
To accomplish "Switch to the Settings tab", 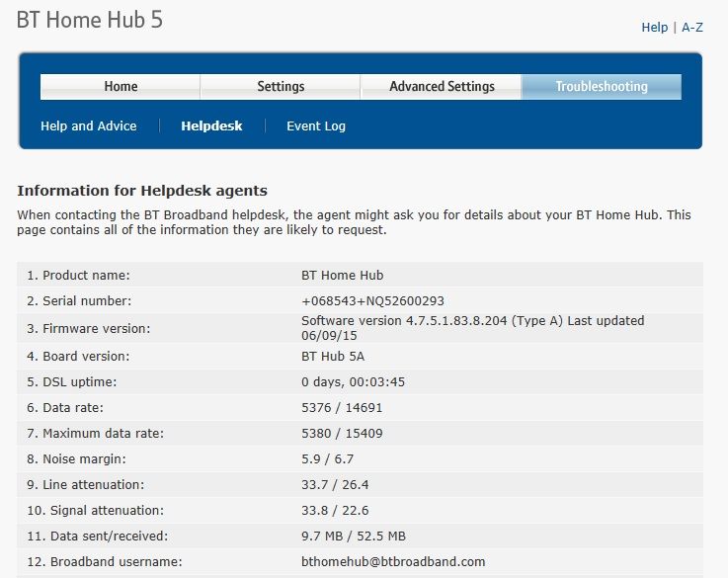I will coord(281,87).
